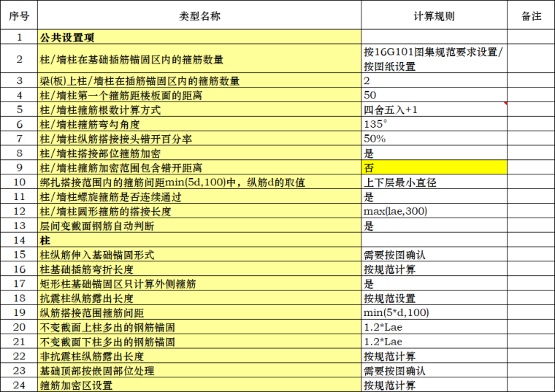Click the "备注" column header
The image size is (555, 392).
pyautogui.click(x=531, y=15)
